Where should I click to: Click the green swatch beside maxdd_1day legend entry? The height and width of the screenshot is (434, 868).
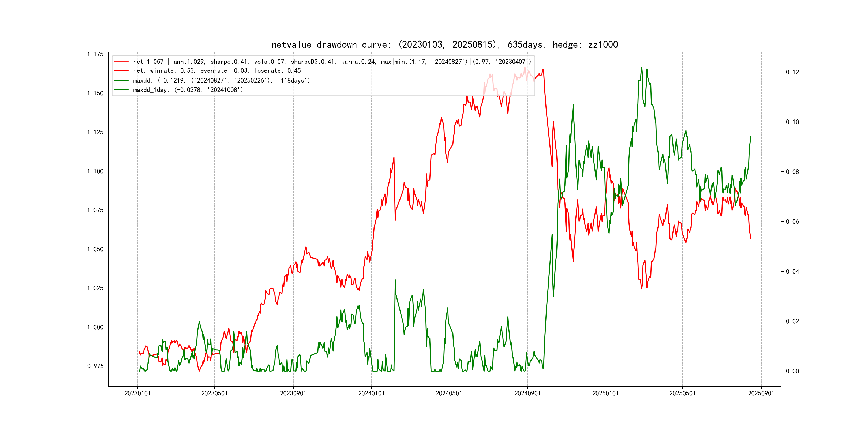coord(121,90)
